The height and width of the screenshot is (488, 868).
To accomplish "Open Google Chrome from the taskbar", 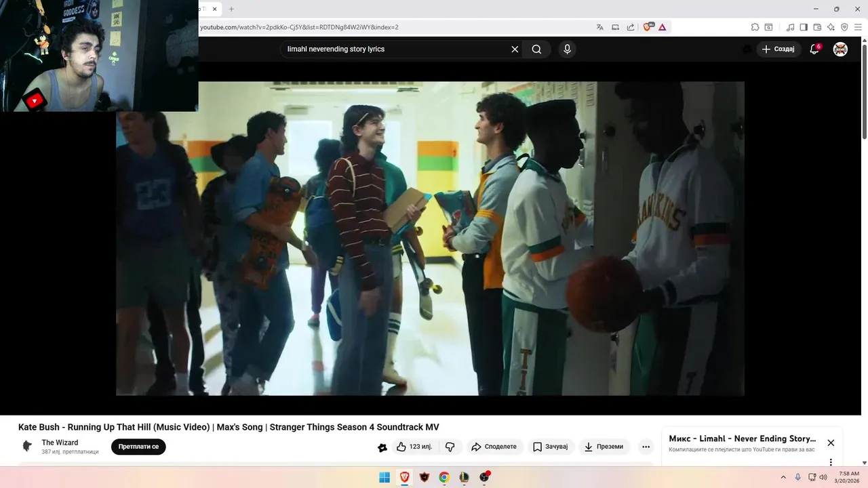I will tap(444, 477).
